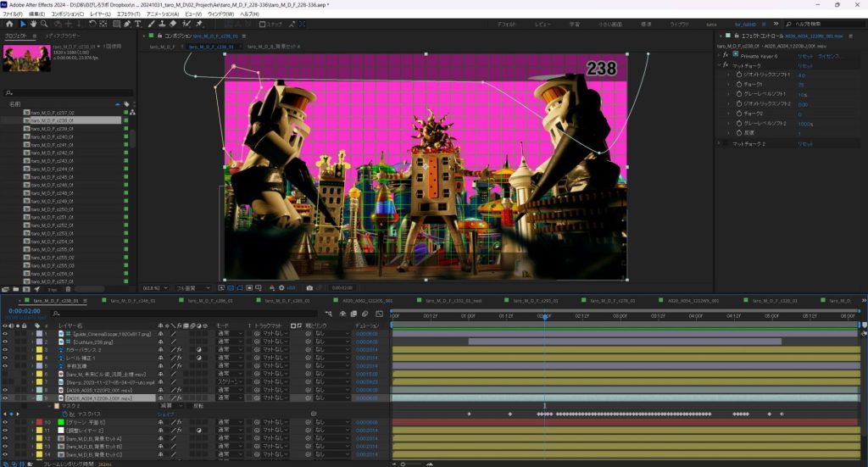Open 編集(E) menu
This screenshot has width=868, height=467.
click(x=36, y=14)
